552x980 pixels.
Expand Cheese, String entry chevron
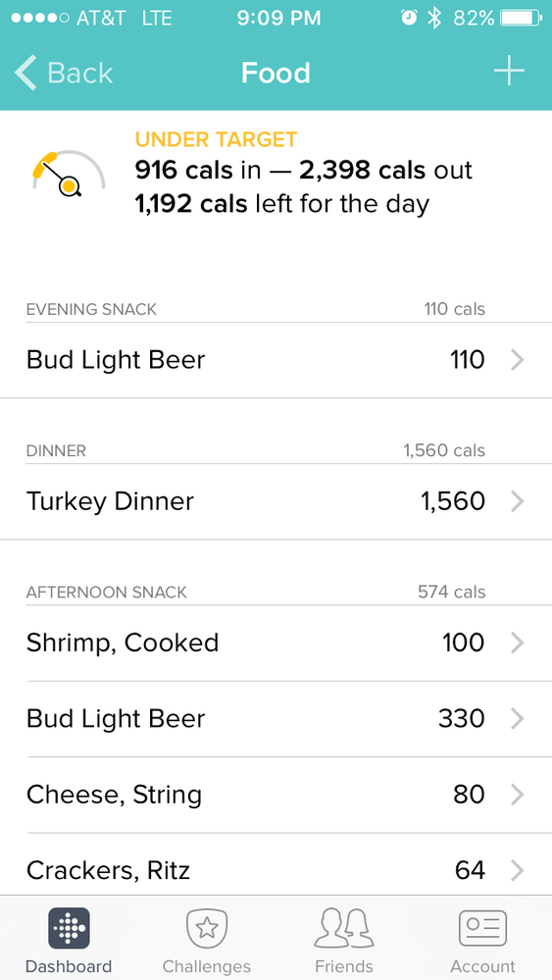pos(517,795)
